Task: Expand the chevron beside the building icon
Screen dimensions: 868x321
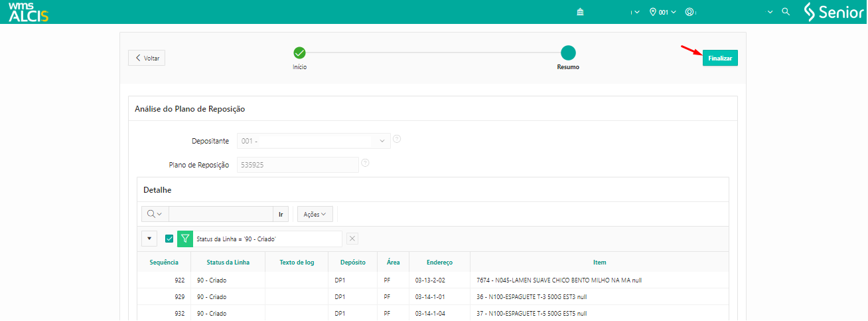Action: pyautogui.click(x=636, y=12)
